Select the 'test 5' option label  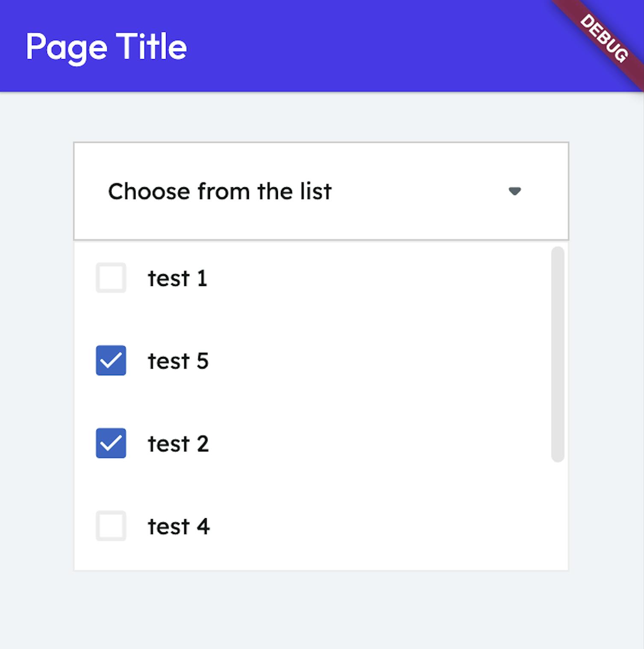tap(178, 361)
